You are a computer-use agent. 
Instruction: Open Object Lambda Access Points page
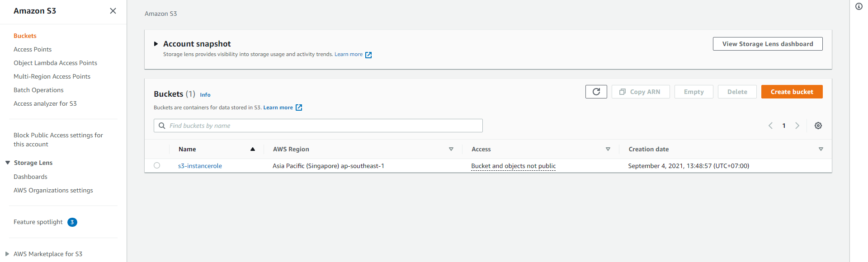pyautogui.click(x=55, y=63)
